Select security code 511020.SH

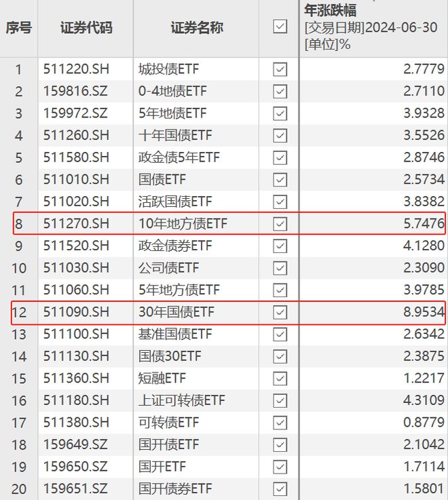coord(76,201)
